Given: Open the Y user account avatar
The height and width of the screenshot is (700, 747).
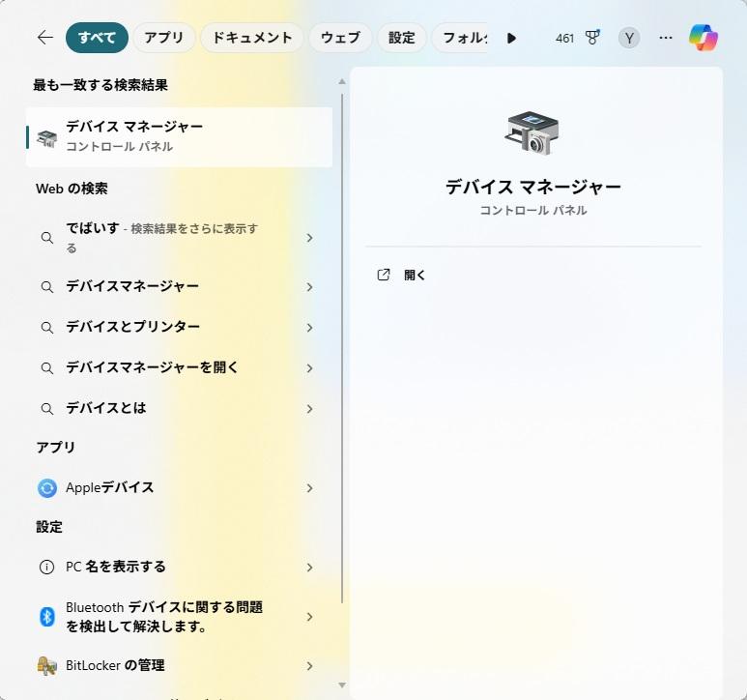Looking at the screenshot, I should click(629, 38).
